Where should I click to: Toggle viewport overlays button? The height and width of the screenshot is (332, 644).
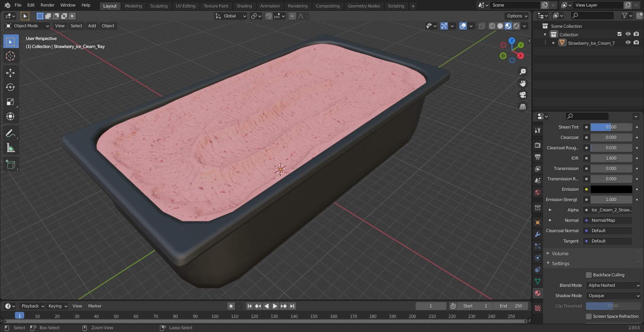[x=463, y=26]
